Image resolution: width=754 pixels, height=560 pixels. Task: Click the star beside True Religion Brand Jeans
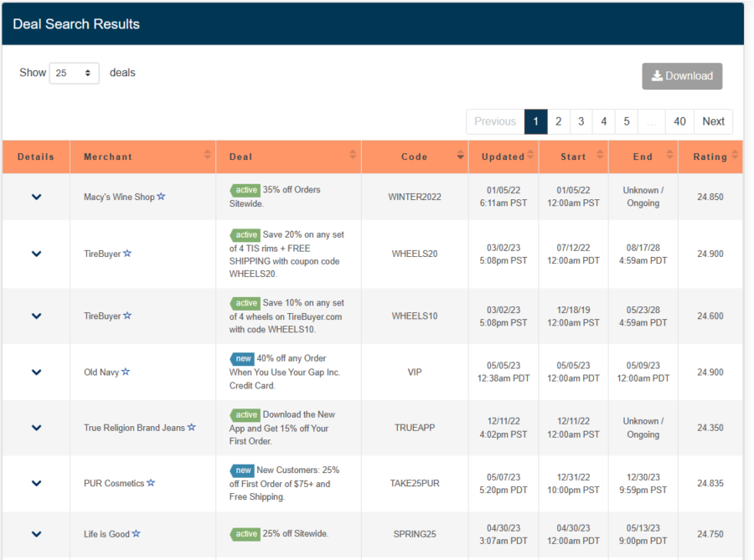(192, 427)
